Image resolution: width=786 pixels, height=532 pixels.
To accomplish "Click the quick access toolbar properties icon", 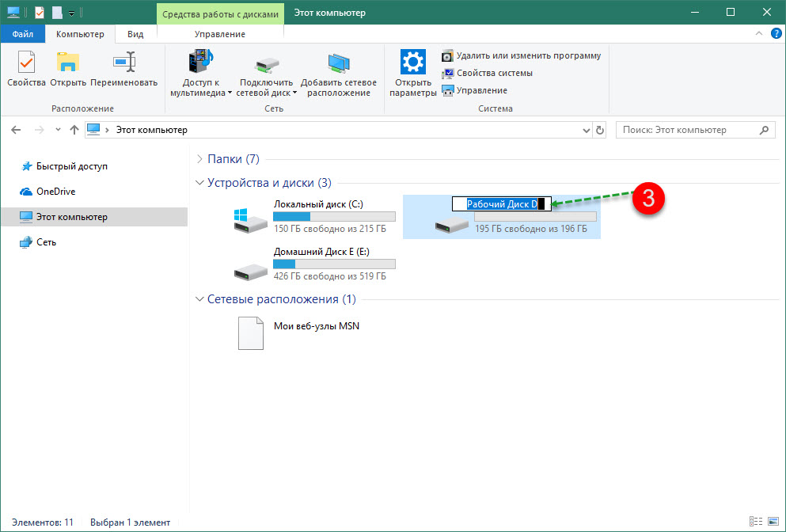I will tap(39, 13).
